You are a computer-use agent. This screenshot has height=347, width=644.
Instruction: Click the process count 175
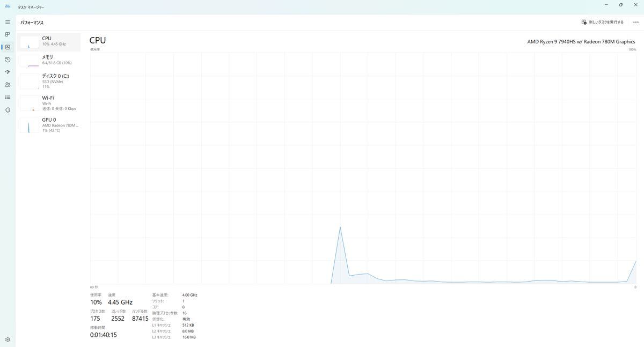point(95,319)
